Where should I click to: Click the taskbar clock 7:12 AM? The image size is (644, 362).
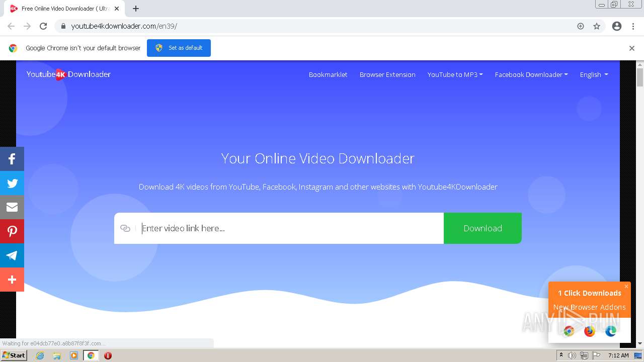(x=618, y=355)
